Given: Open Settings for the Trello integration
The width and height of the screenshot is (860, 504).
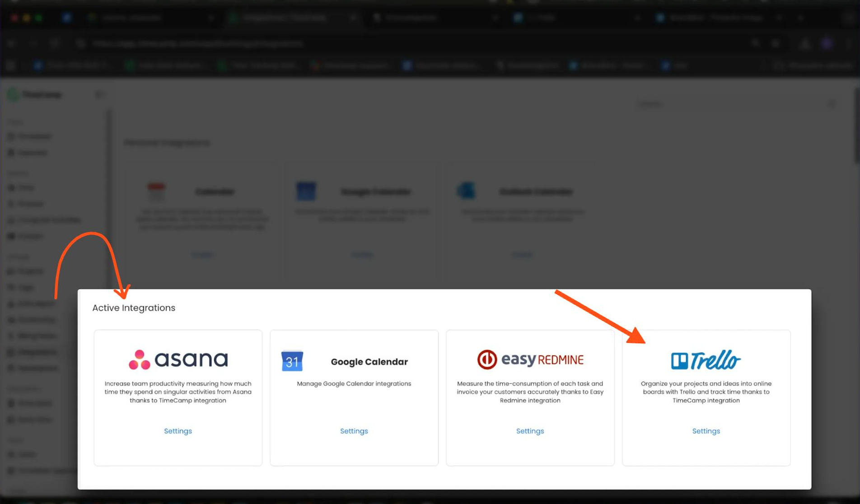Looking at the screenshot, I should click(x=706, y=431).
